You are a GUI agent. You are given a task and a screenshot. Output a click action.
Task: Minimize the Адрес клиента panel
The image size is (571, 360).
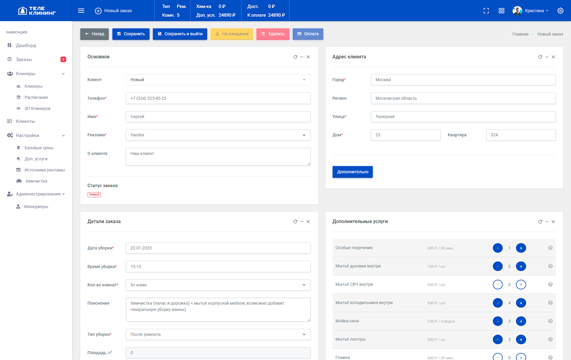pyautogui.click(x=547, y=57)
